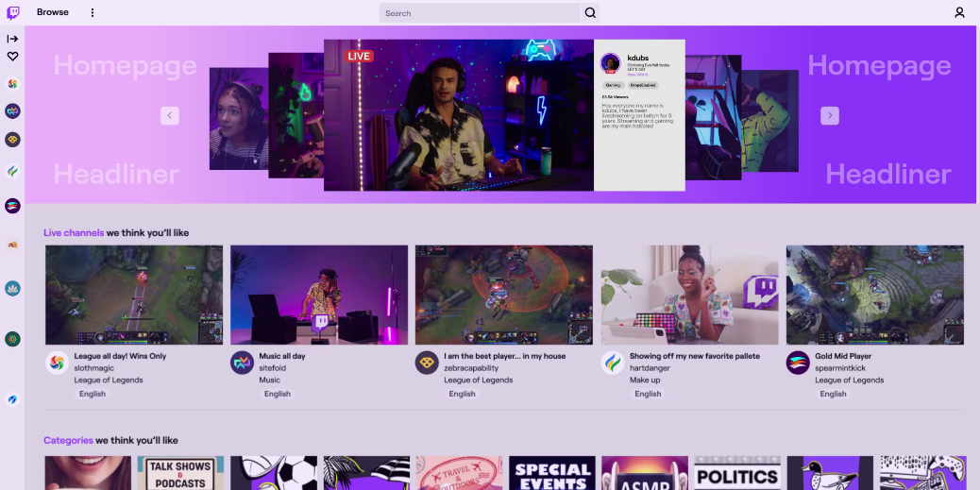Image resolution: width=980 pixels, height=490 pixels.
Task: Click spearmintkick channel avatar icon
Action: pyautogui.click(x=798, y=363)
